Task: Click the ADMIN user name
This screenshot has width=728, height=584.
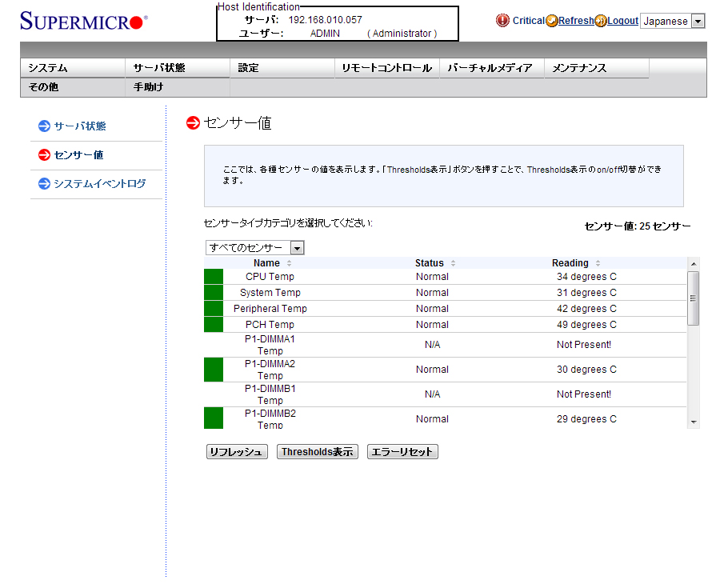Action: pos(325,34)
